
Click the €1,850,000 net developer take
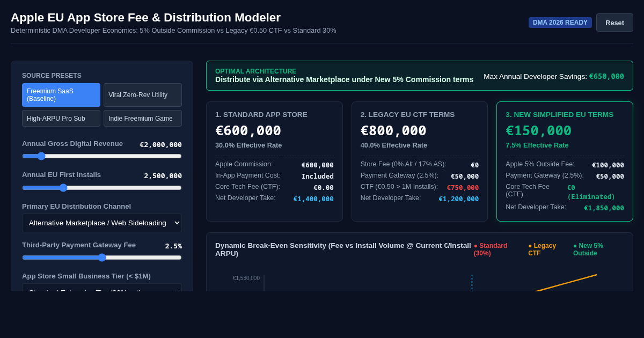coord(604,208)
